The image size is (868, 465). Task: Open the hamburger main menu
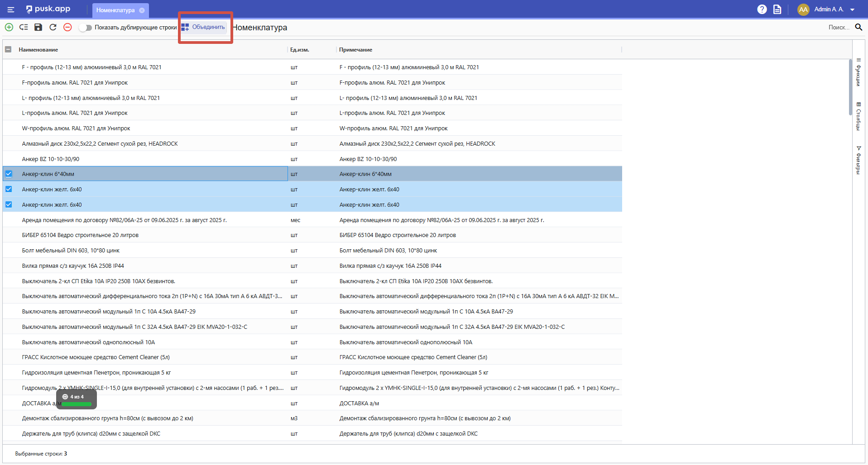11,9
